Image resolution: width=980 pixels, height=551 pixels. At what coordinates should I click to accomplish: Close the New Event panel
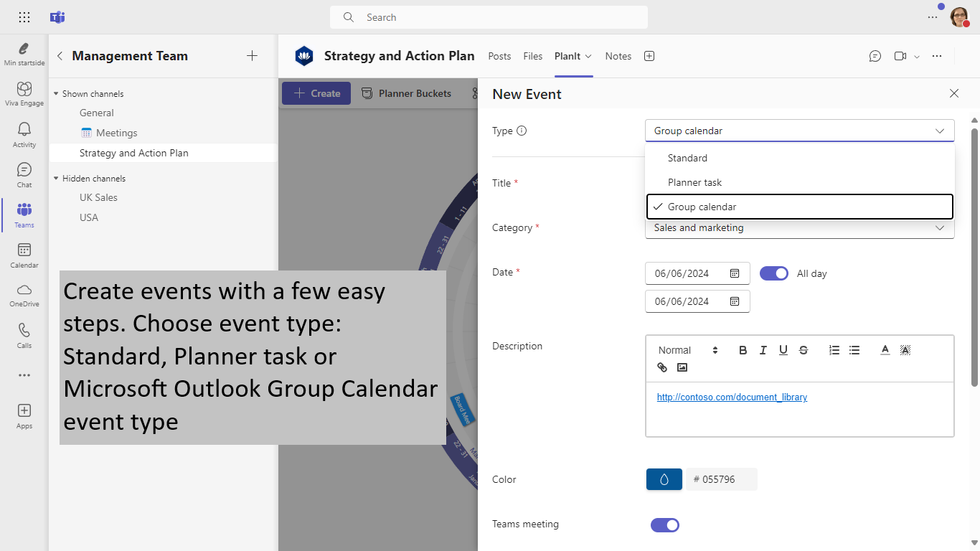click(x=954, y=93)
